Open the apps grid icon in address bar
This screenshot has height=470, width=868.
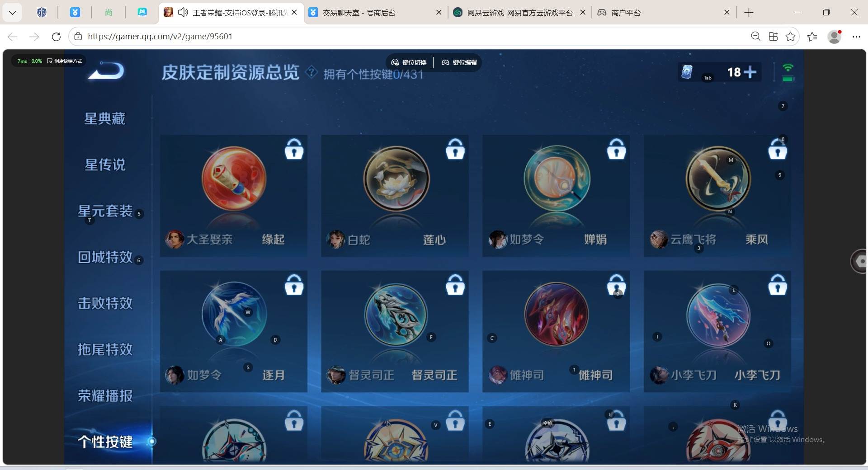point(773,37)
